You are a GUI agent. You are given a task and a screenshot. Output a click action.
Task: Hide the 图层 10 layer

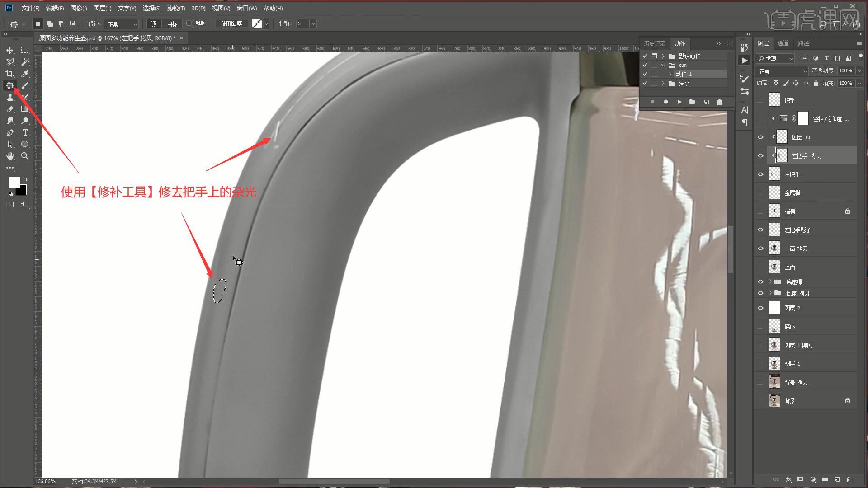(760, 137)
